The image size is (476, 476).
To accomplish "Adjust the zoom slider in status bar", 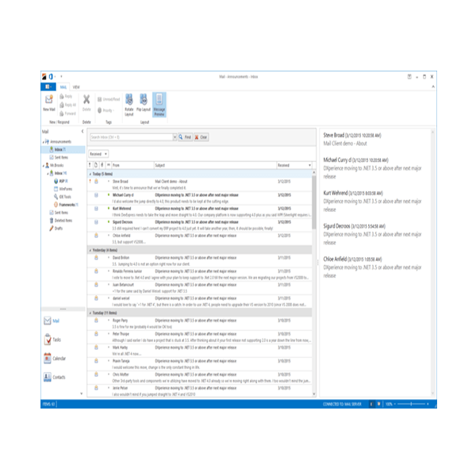I will click(411, 404).
